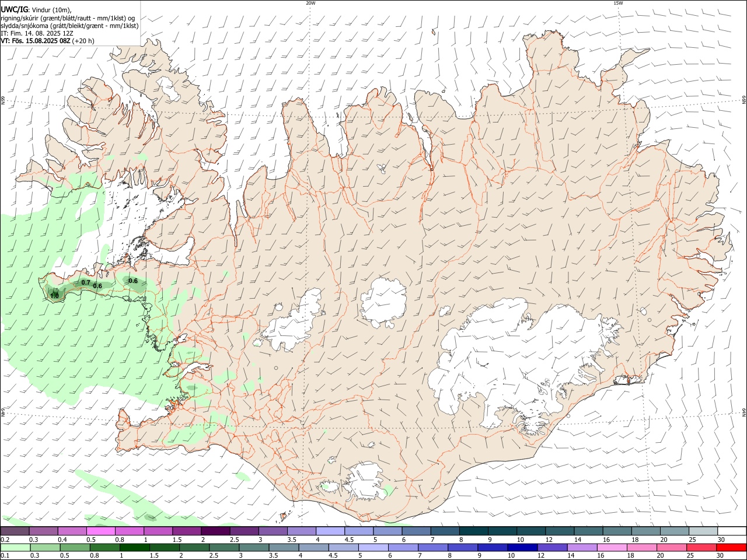This screenshot has height=560, width=747.
Task: Click the 1.0 precipitation value on Snæfellsnes tip
Action: [54, 296]
